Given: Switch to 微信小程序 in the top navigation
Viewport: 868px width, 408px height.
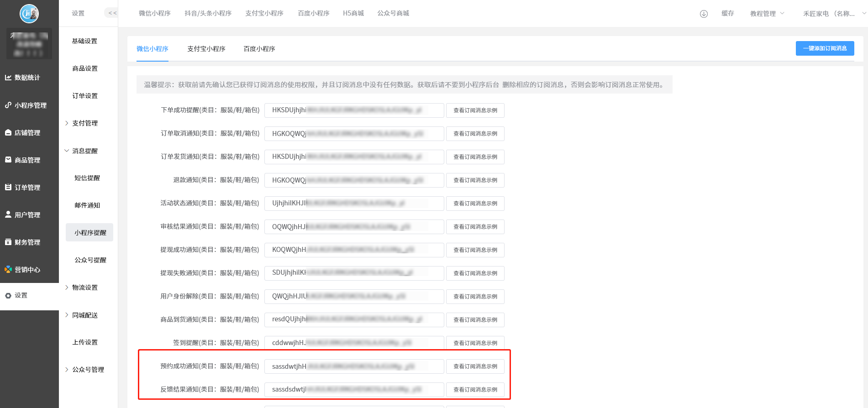Looking at the screenshot, I should point(155,13).
